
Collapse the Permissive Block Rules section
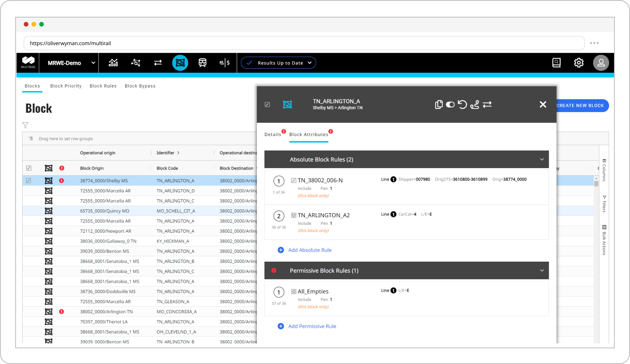tap(542, 270)
